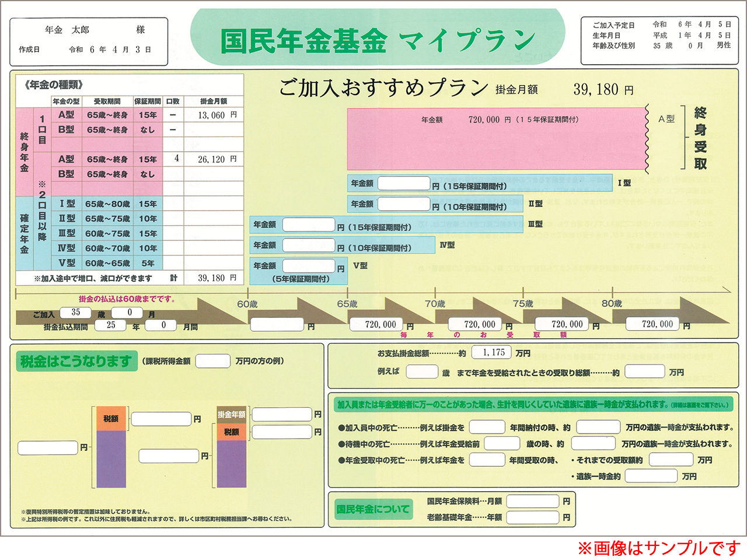The height and width of the screenshot is (560, 747).
Task: Click the 掛金の払込は60歳までです note
Action: [127, 299]
